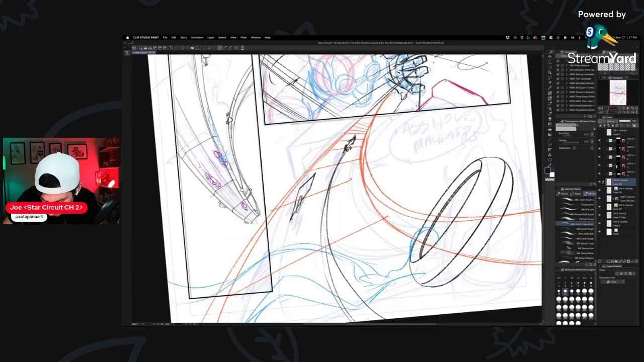The image size is (644, 362).
Task: Click the Navigator canvas thumbnail
Action: point(617,93)
